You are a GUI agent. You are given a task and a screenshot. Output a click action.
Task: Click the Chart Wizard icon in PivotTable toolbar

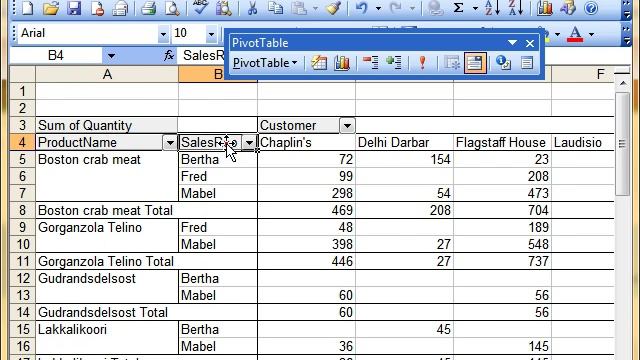coord(342,63)
